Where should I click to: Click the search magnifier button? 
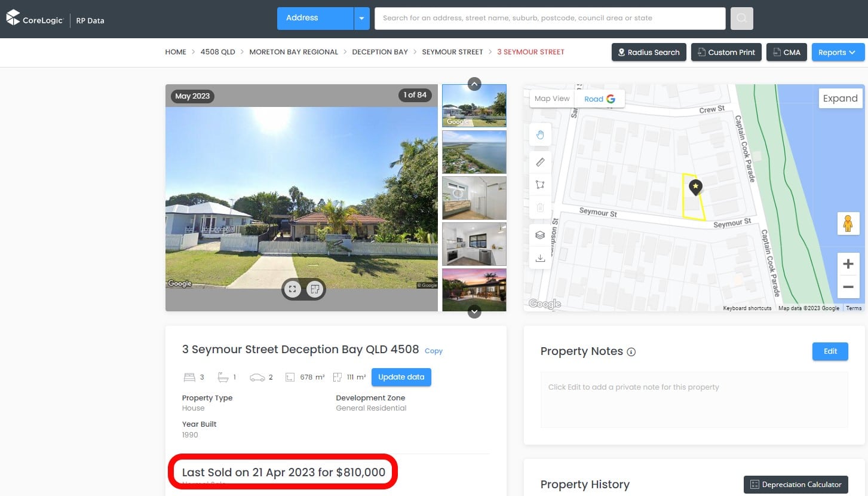[741, 19]
